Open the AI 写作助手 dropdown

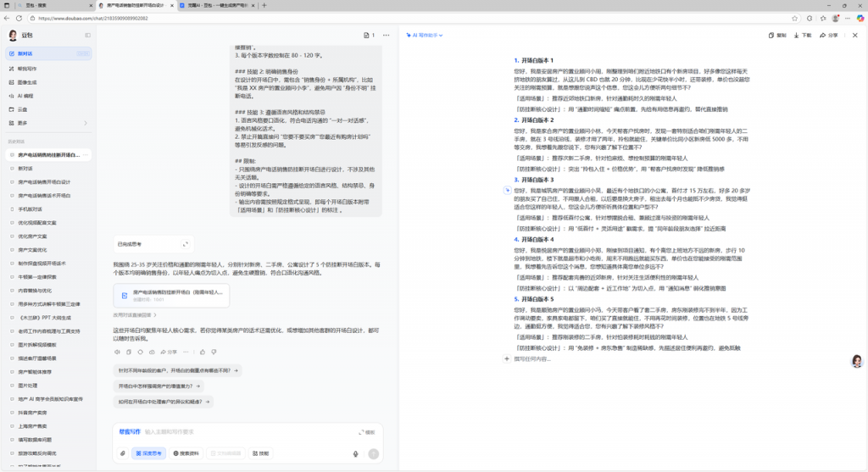click(425, 36)
